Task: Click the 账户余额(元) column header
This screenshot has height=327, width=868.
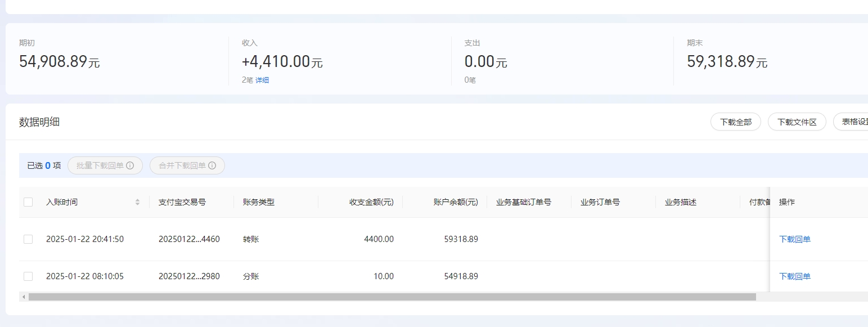Action: click(456, 202)
